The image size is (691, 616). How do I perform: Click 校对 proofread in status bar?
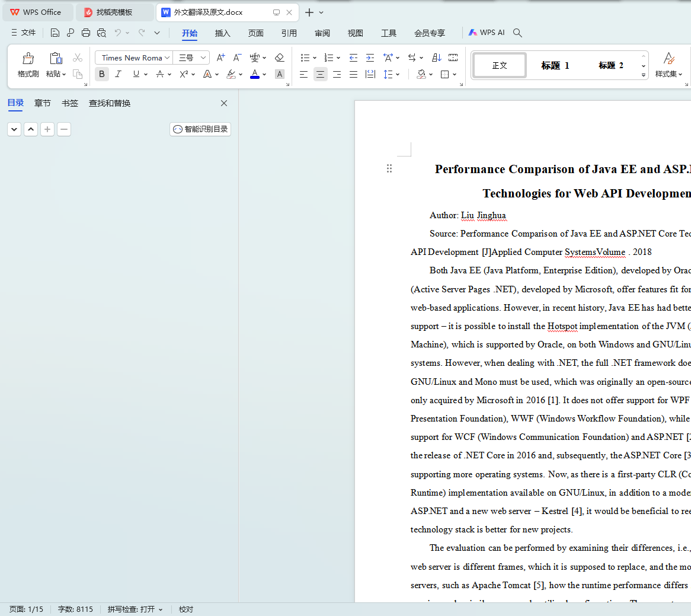(x=186, y=609)
